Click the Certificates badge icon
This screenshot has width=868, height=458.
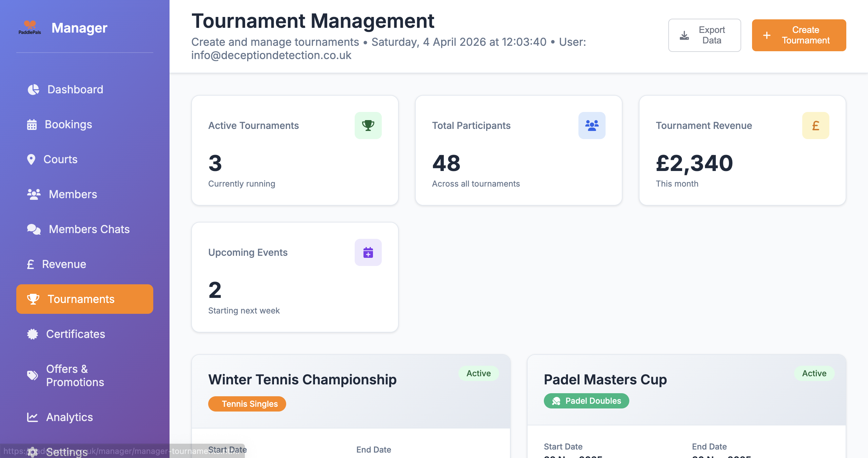pyautogui.click(x=33, y=334)
